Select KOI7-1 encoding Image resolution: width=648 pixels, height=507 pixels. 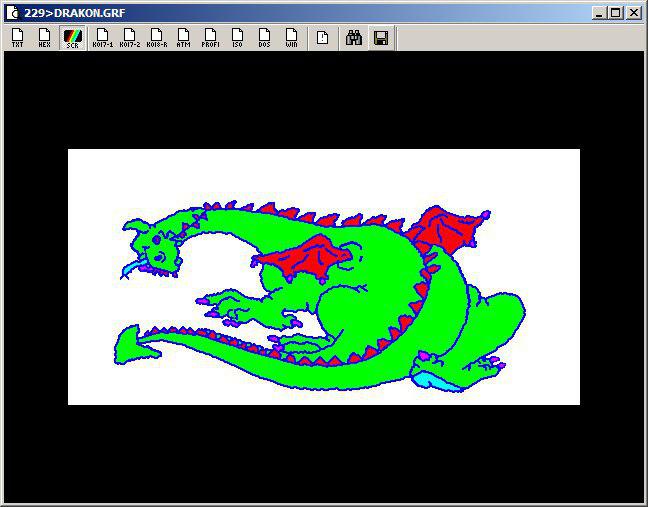click(102, 38)
